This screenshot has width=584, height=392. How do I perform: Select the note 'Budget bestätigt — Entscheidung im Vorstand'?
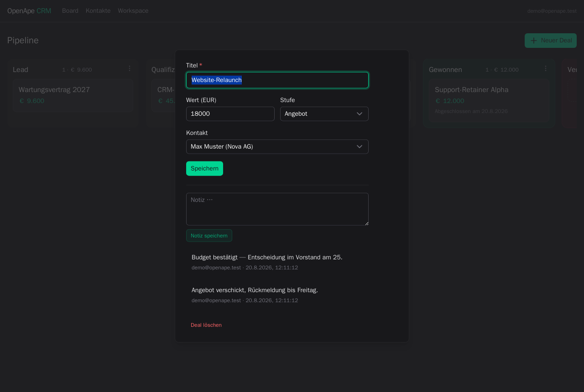tap(267, 258)
